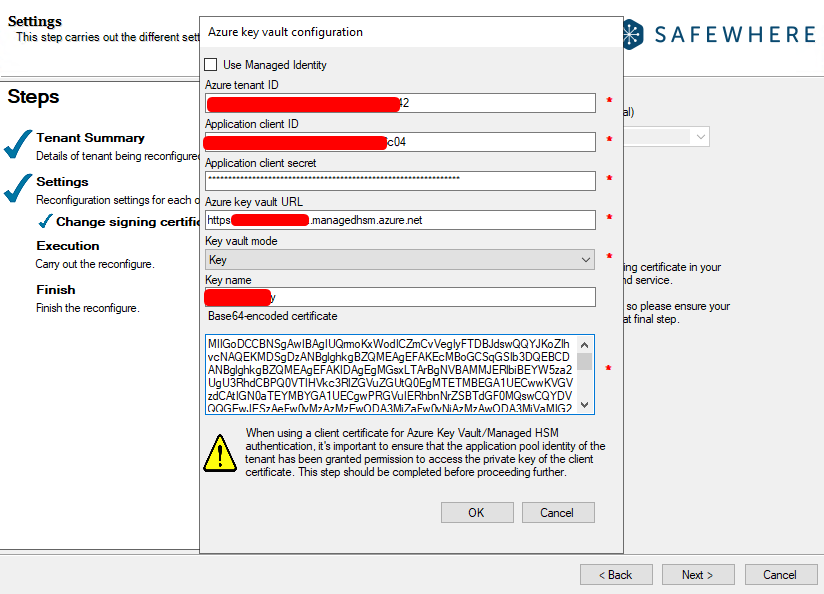Confirm the key vault configuration with OK
The width and height of the screenshot is (824, 594).
point(476,512)
